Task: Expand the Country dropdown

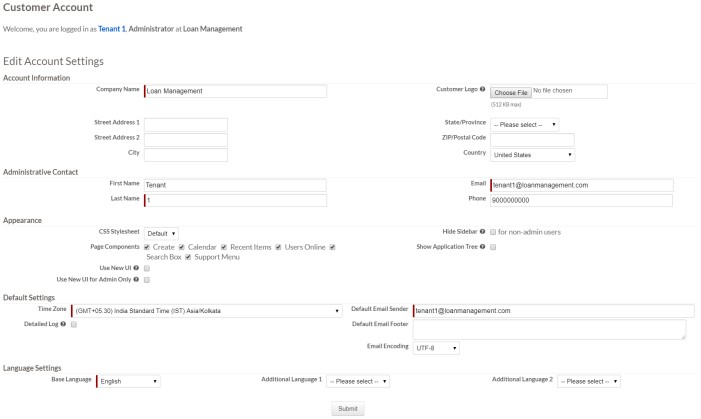Action: click(532, 155)
